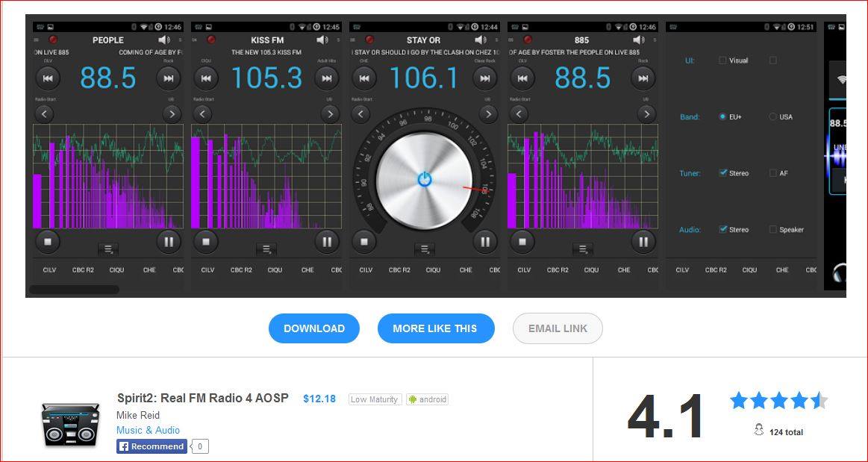Click previous station button beside 105.3
The width and height of the screenshot is (868, 462).
pos(206,78)
